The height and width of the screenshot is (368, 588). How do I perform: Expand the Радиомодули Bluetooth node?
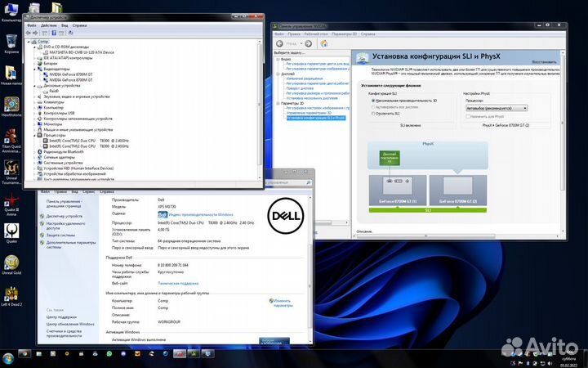point(34,152)
